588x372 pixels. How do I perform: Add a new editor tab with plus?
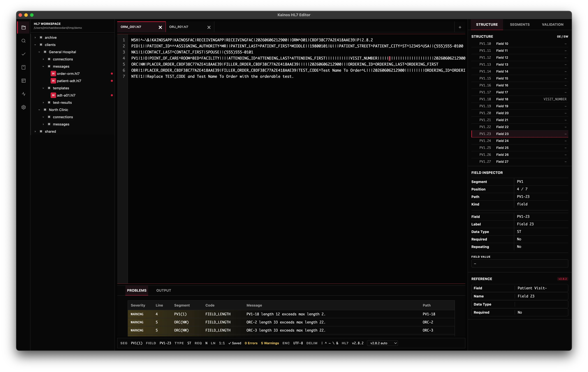[460, 27]
